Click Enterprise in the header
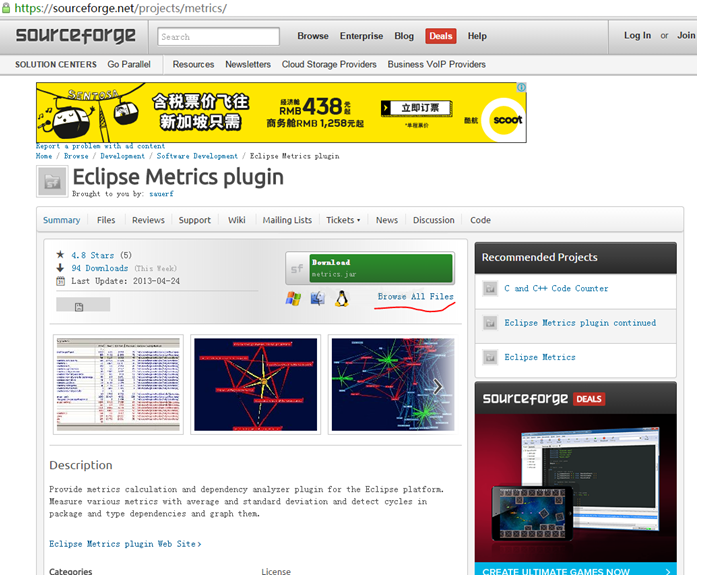 pos(361,36)
